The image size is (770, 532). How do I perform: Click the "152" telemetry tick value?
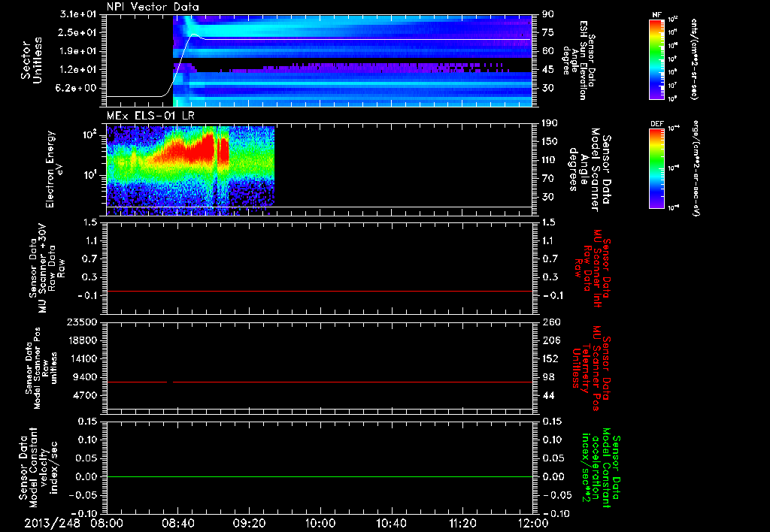click(x=550, y=358)
